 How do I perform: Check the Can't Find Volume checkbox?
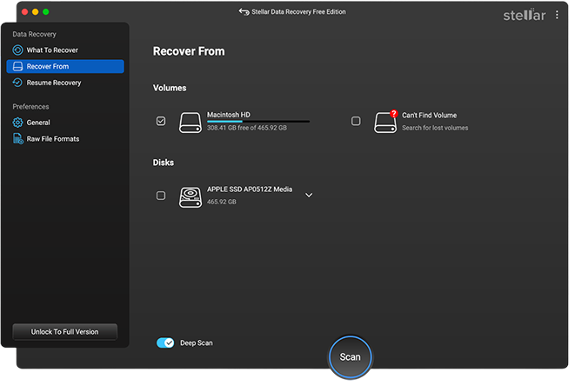coord(356,122)
